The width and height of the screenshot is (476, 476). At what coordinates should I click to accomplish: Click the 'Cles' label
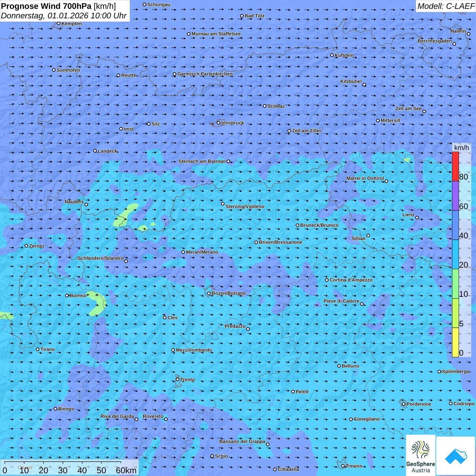coord(172,318)
